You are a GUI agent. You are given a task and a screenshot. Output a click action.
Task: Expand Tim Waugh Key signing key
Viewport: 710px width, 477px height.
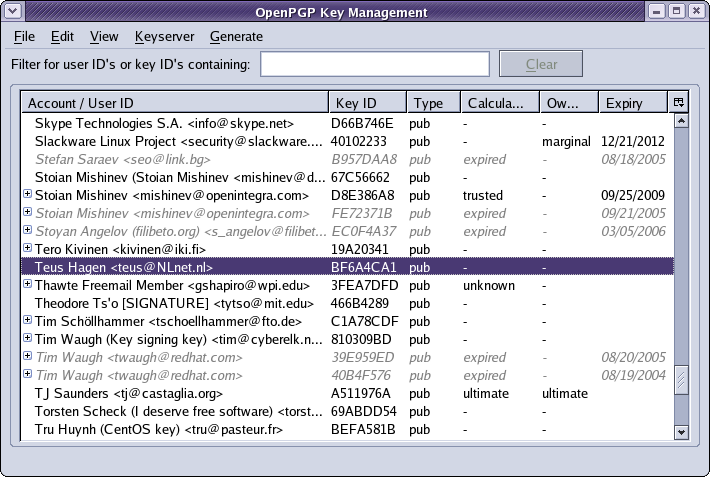coord(28,340)
